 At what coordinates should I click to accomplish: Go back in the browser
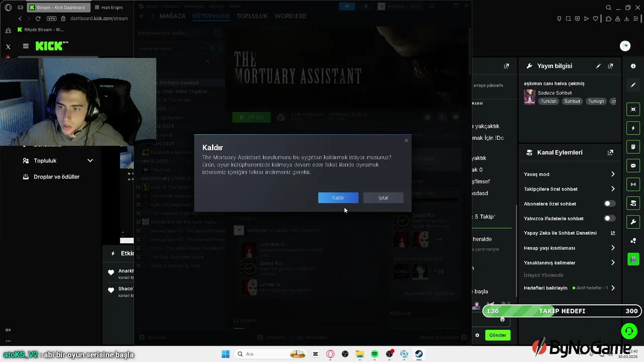coord(20,18)
